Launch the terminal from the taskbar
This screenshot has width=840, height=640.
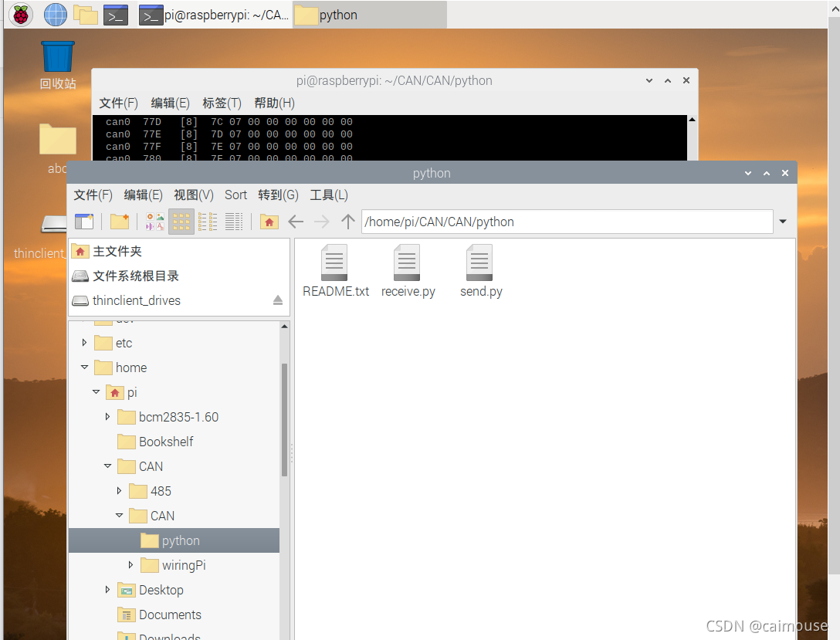click(116, 15)
